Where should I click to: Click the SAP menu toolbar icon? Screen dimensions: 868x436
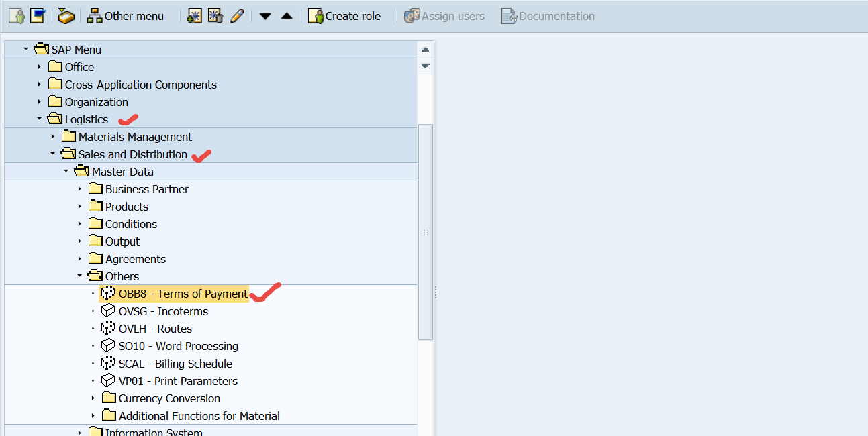[38, 15]
